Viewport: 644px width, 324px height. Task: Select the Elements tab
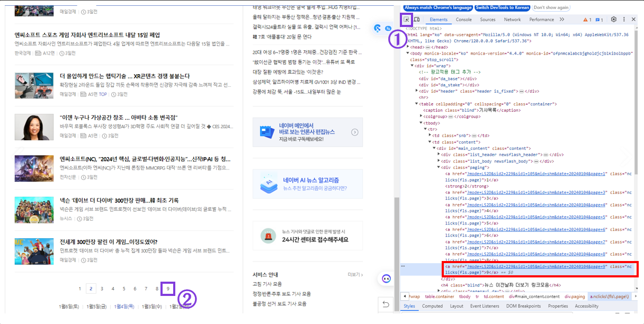pyautogui.click(x=439, y=20)
